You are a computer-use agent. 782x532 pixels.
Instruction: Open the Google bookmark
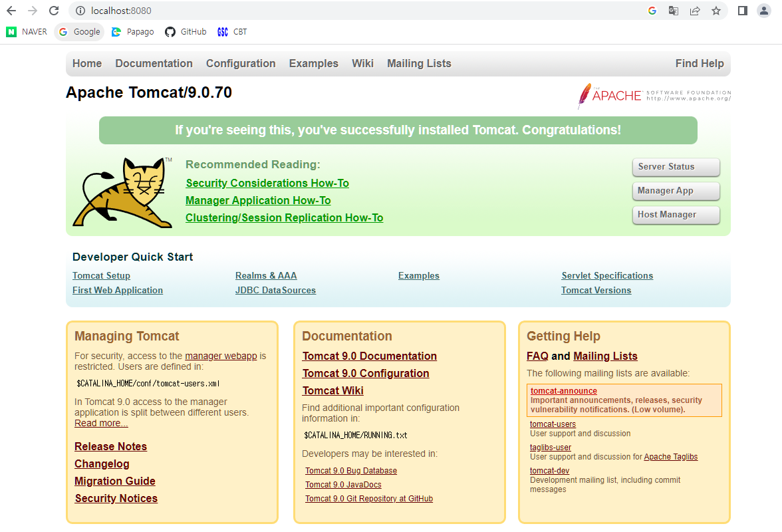[79, 32]
